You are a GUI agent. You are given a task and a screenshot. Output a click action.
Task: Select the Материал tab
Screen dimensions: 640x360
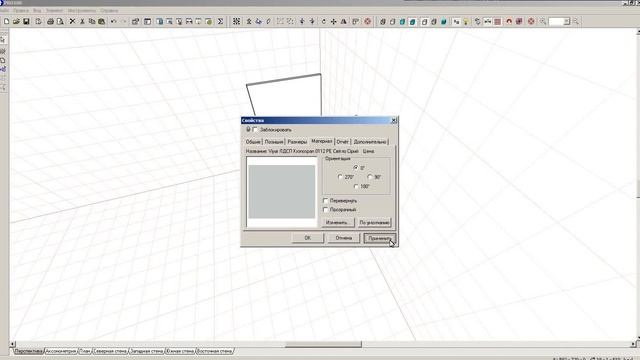(322, 141)
